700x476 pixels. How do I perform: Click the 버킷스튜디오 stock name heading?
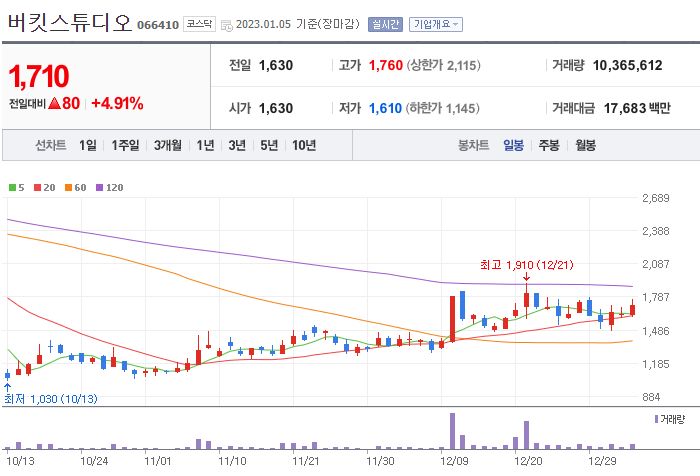(x=70, y=23)
